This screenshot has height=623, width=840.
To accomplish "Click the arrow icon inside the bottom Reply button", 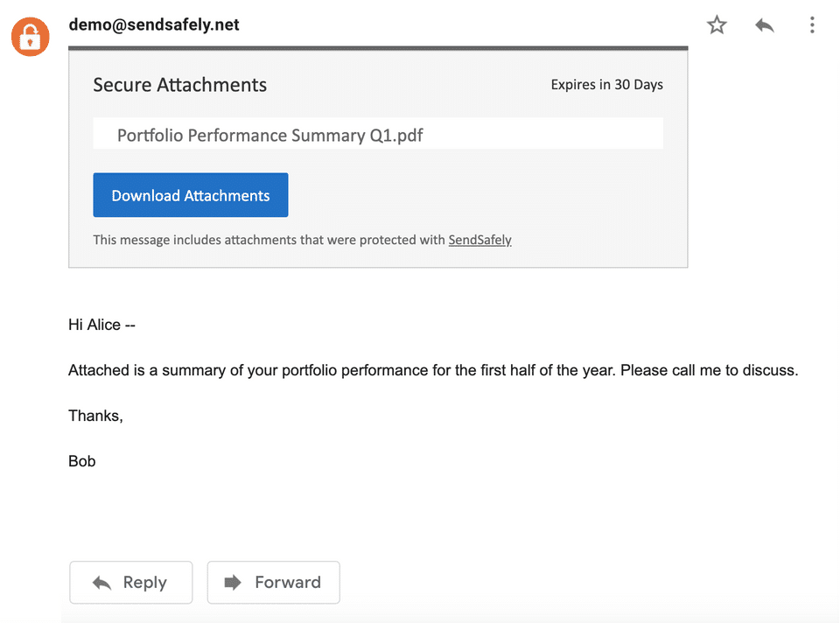I will coord(101,583).
